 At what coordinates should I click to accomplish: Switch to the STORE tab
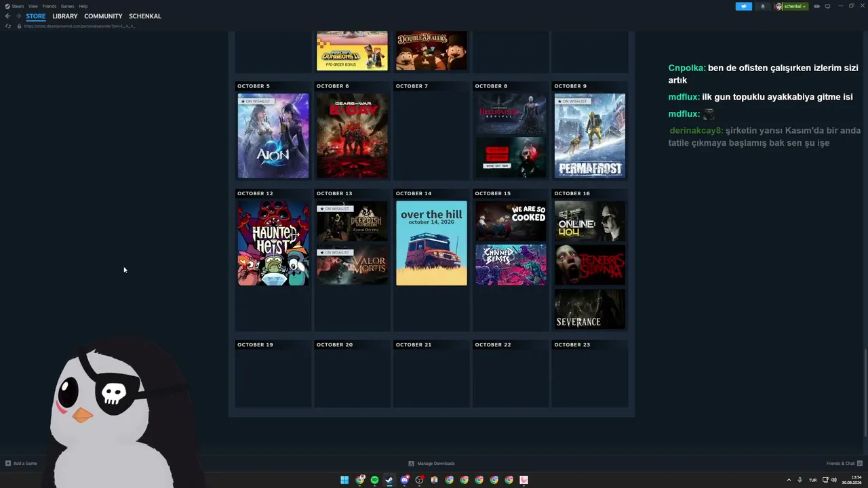click(36, 16)
